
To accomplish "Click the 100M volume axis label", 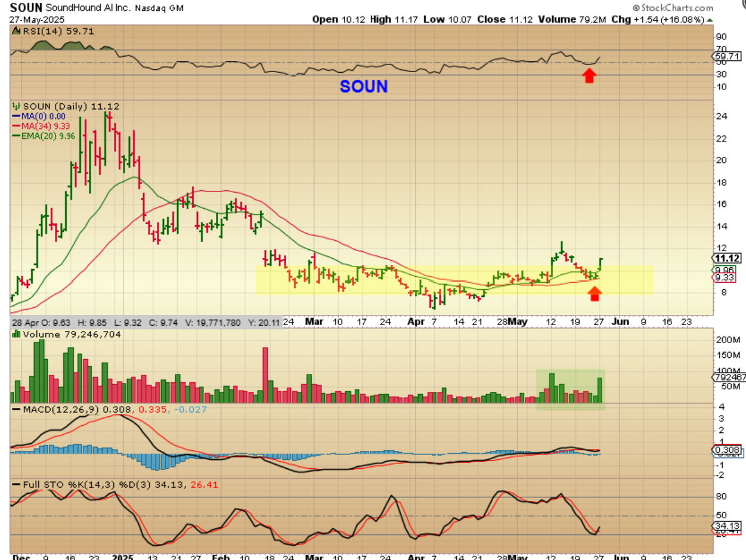I will (728, 370).
